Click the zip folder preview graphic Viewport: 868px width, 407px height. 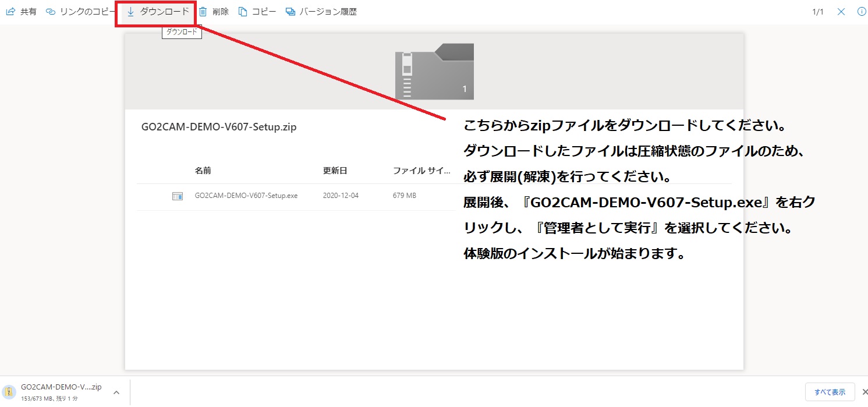click(x=434, y=71)
